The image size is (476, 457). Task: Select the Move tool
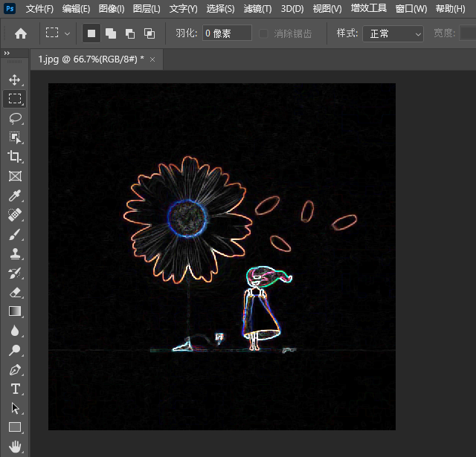15,80
